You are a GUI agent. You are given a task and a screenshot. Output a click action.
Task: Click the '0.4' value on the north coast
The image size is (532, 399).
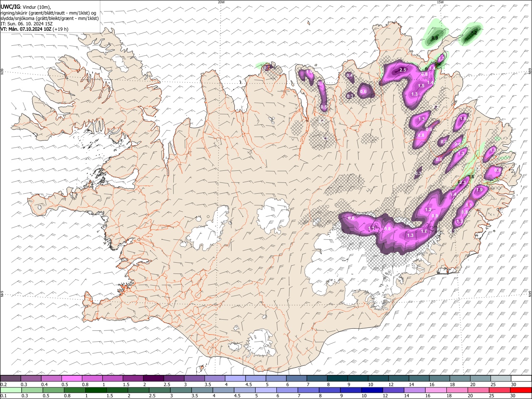click(350, 75)
